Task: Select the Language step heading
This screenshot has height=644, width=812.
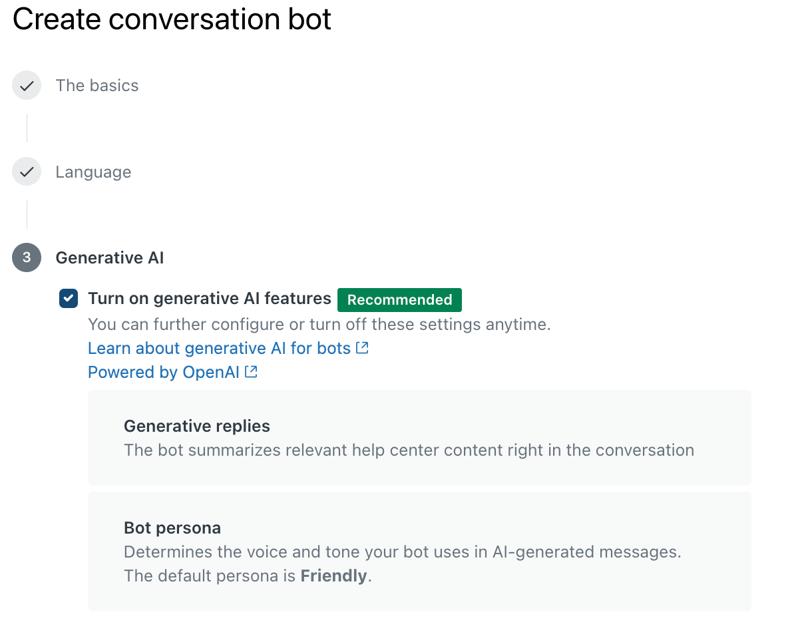Action: point(93,172)
